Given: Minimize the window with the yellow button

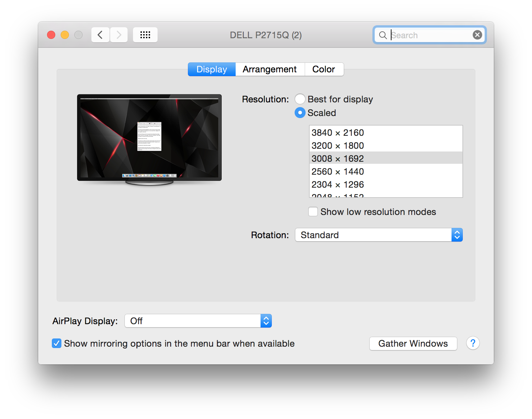Looking at the screenshot, I should point(65,35).
